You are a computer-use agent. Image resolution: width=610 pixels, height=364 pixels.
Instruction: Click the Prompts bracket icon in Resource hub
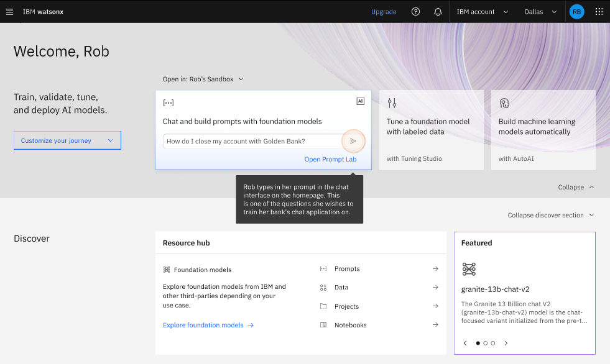point(323,269)
